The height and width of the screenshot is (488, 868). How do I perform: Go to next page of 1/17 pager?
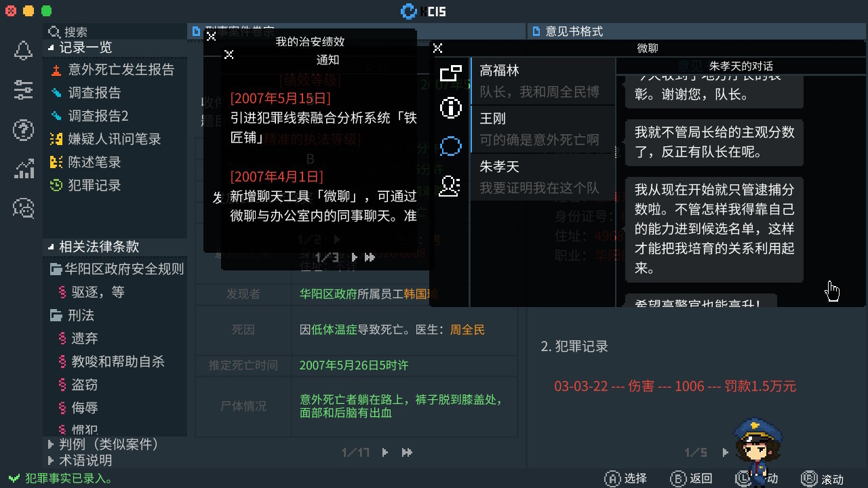[385, 452]
